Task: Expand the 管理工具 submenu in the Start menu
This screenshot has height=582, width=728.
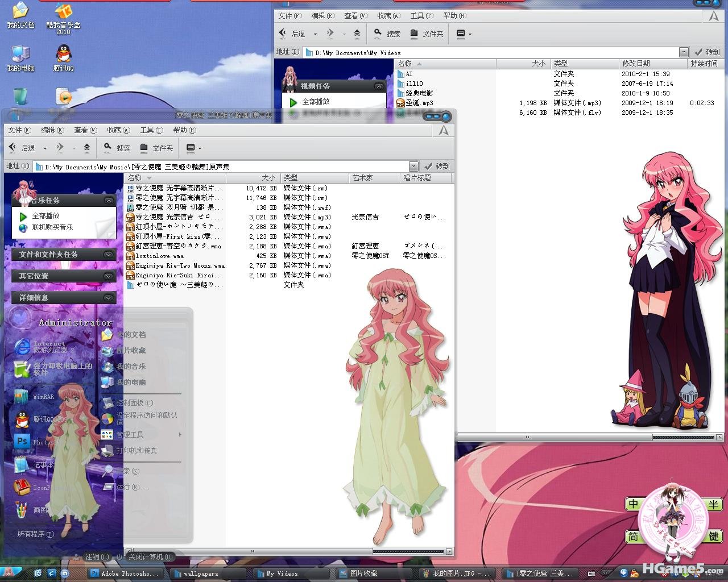Action: [142, 435]
